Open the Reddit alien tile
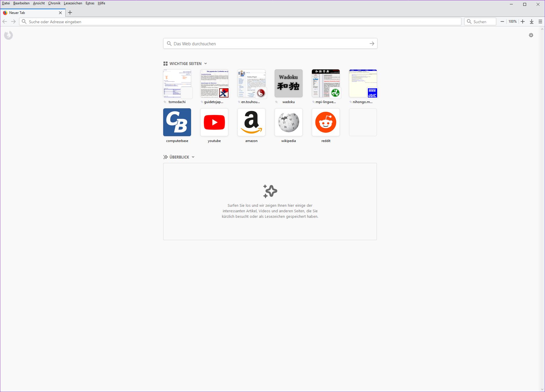This screenshot has height=392, width=545. click(x=326, y=122)
